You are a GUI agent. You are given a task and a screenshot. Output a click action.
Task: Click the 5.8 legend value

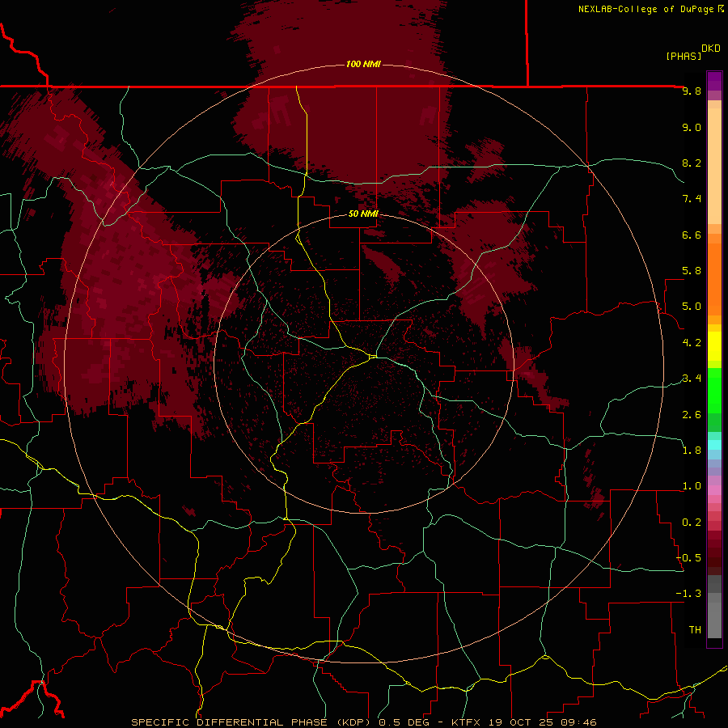click(692, 271)
